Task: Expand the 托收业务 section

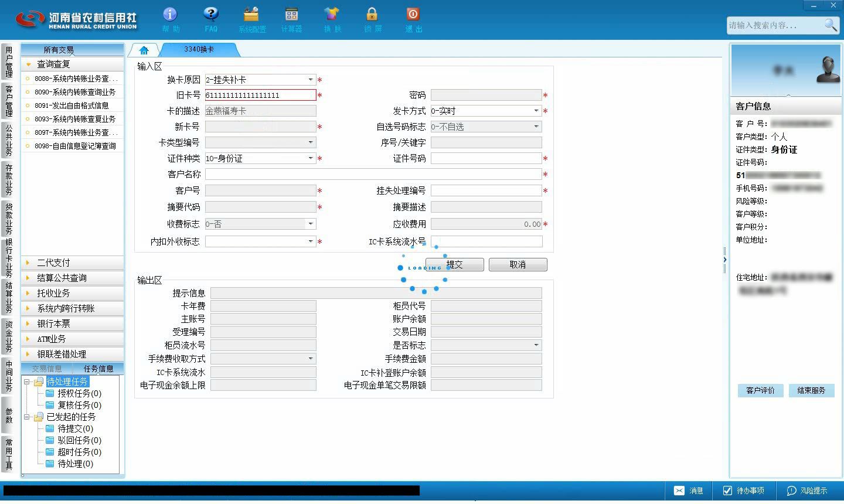Action: point(73,293)
